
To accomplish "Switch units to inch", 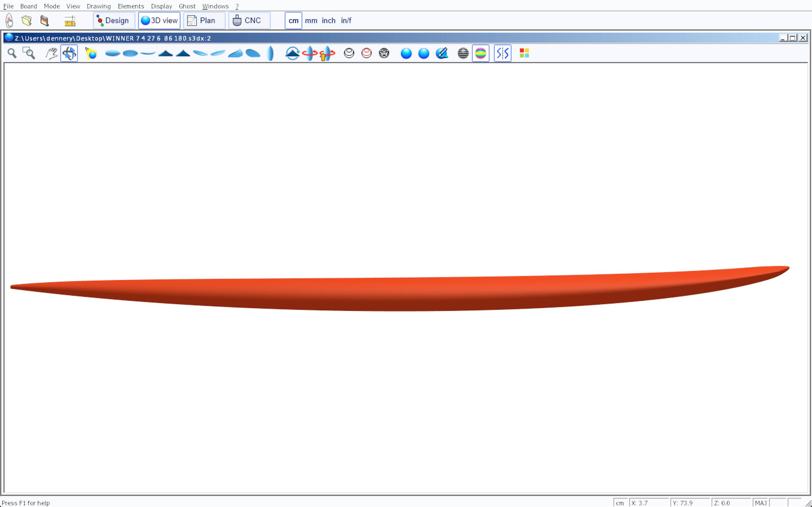I will coord(328,21).
